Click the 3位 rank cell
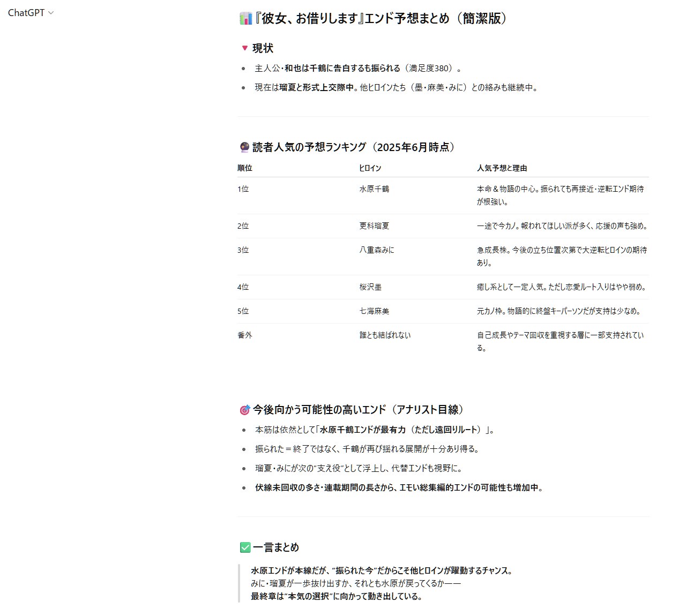 tap(243, 250)
